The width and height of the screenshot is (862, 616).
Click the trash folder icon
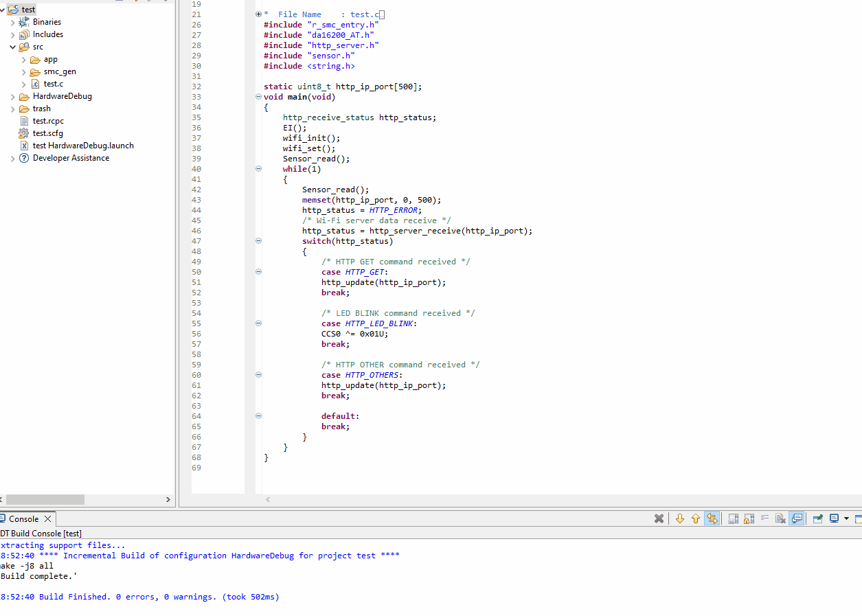click(x=24, y=109)
